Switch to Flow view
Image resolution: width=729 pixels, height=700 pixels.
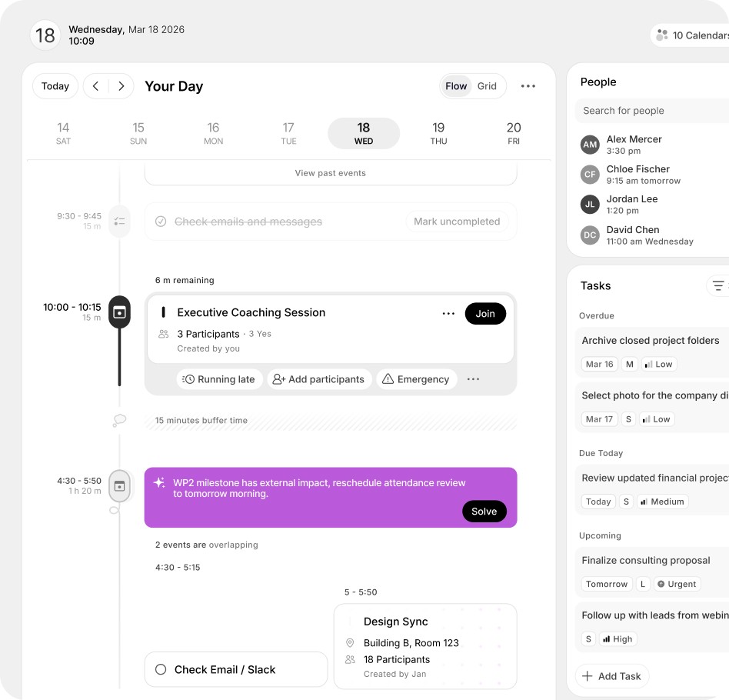pos(456,86)
